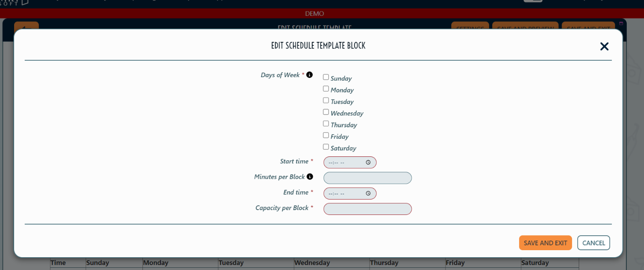Open SETTINGS behind the dialog
The width and height of the screenshot is (644, 270).
(470, 28)
